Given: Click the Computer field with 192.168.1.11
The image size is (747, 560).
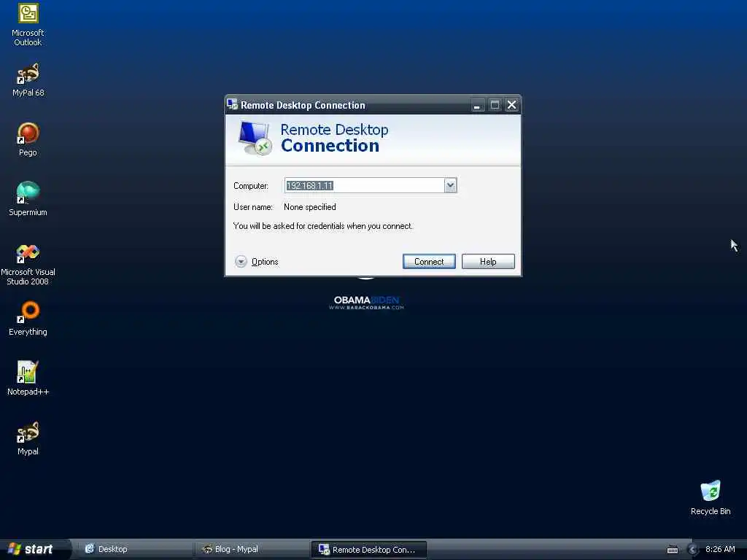Looking at the screenshot, I should 365,185.
